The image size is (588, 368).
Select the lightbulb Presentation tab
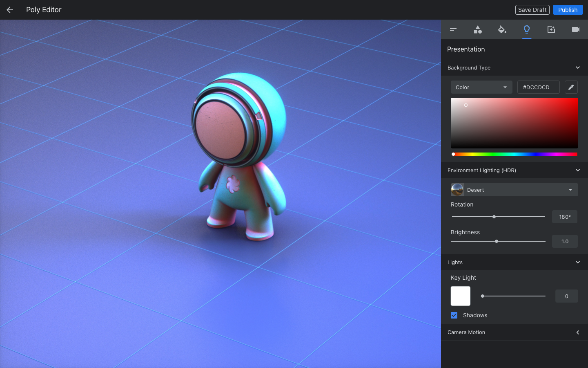pyautogui.click(x=527, y=29)
